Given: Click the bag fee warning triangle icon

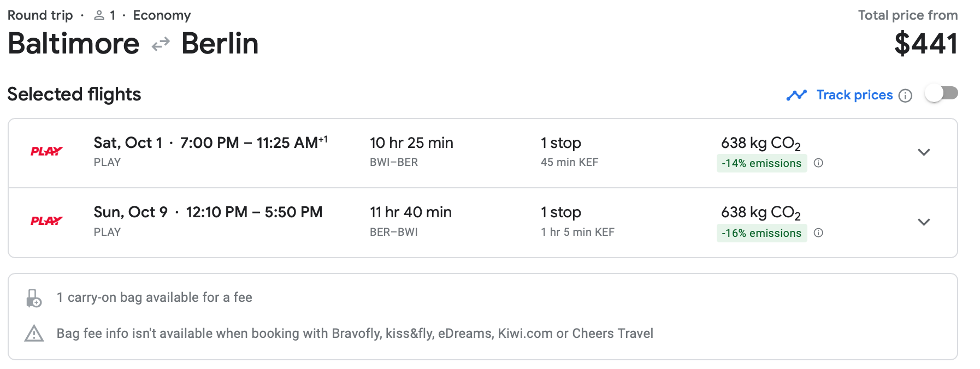Looking at the screenshot, I should point(34,333).
